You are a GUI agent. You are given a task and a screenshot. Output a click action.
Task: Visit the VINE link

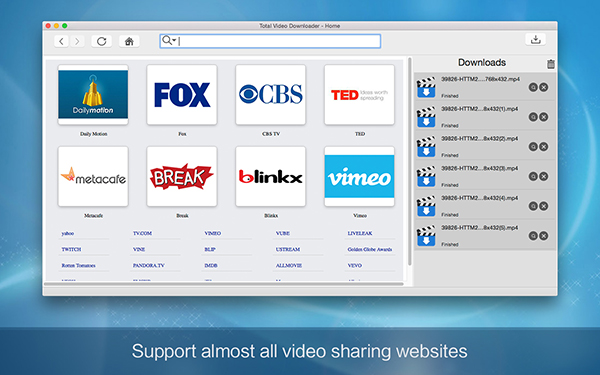tap(139, 249)
